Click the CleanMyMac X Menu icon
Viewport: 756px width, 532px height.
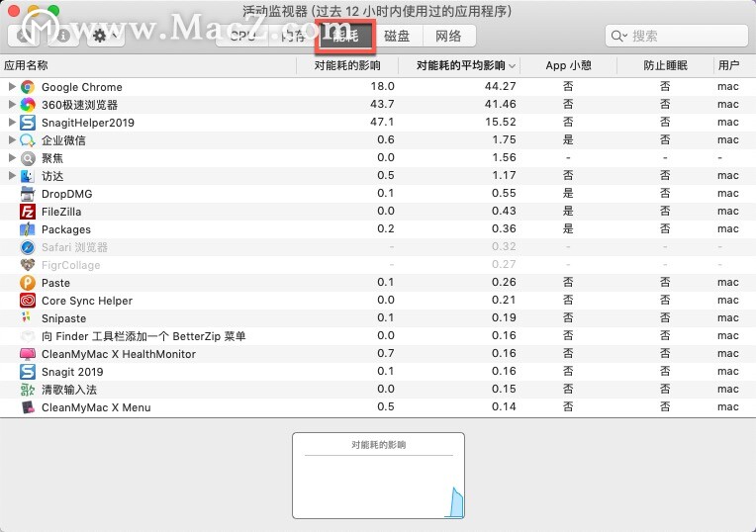[28, 407]
